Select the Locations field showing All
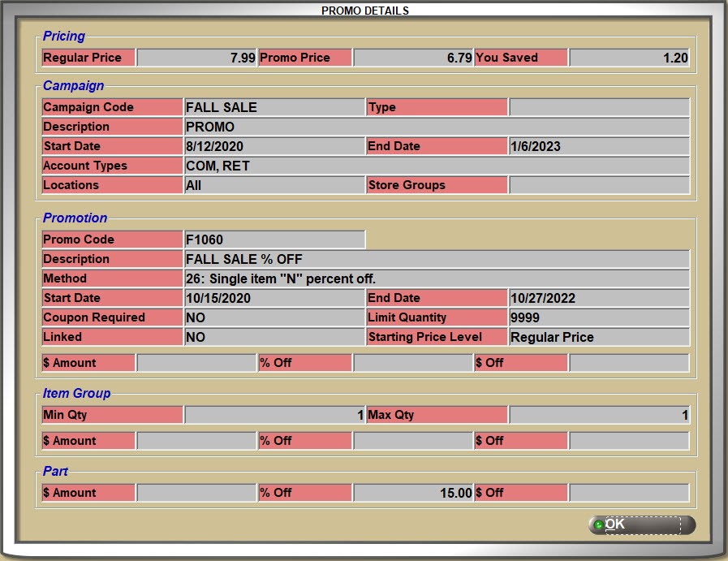 coord(274,185)
